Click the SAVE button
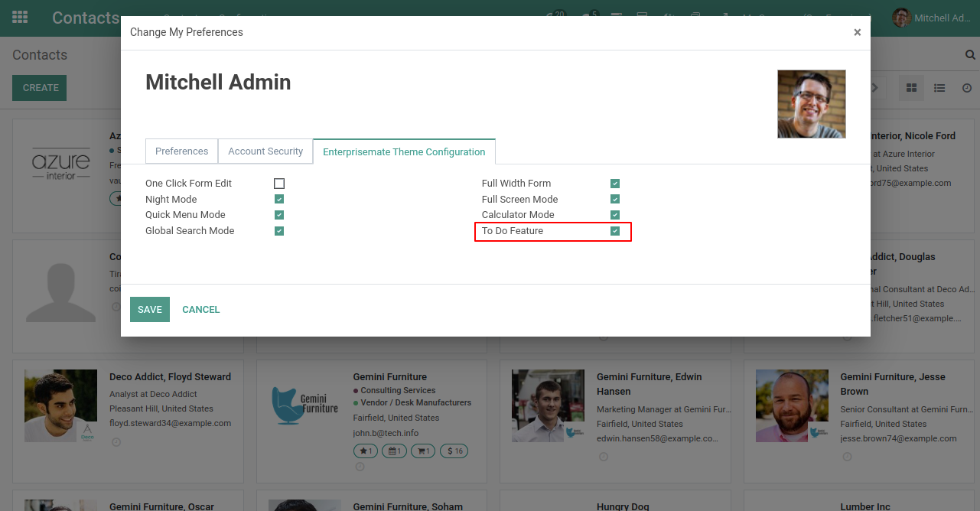The image size is (980, 511). 150,310
